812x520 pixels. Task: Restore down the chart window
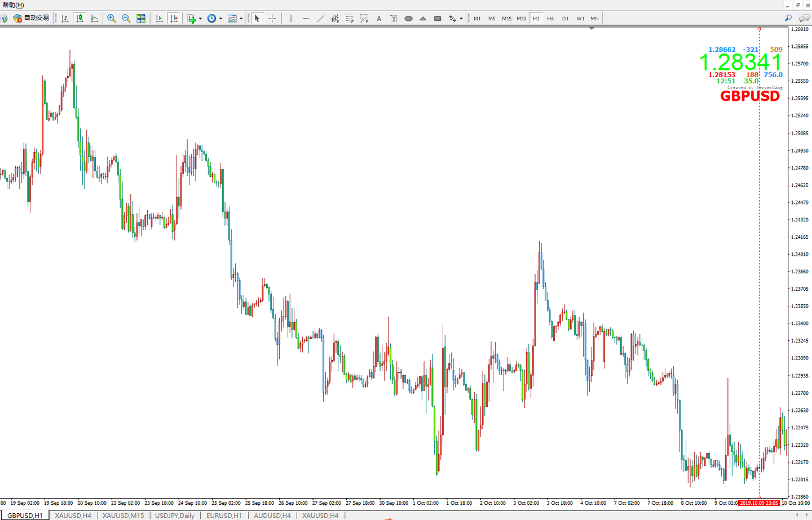797,5
